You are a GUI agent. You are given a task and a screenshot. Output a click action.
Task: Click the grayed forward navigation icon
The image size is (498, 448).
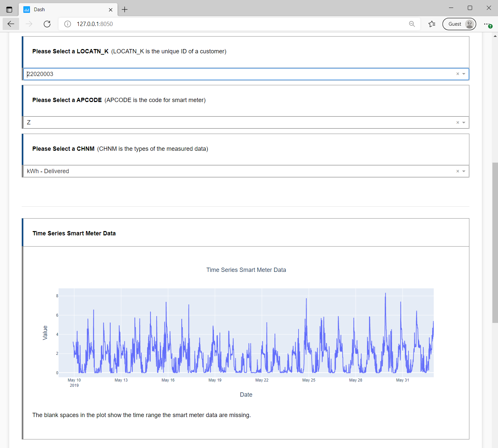click(x=29, y=24)
